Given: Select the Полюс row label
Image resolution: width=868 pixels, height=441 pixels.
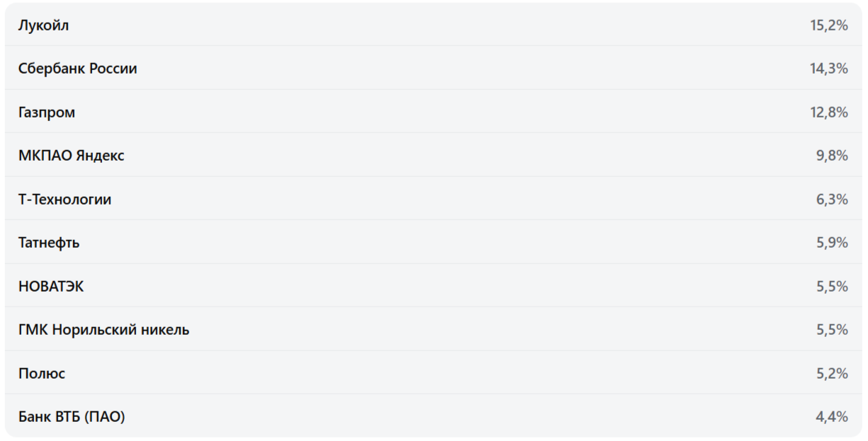Looking at the screenshot, I should (x=41, y=374).
